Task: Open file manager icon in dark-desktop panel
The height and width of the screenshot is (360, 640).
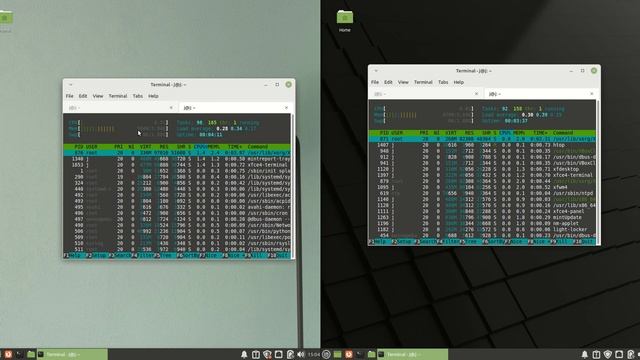Action: [x=371, y=354]
